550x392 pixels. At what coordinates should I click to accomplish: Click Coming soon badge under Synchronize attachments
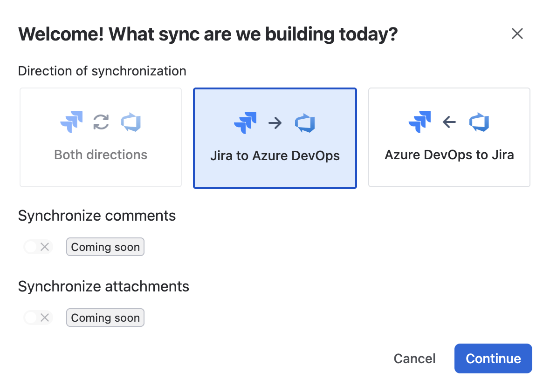(x=105, y=318)
